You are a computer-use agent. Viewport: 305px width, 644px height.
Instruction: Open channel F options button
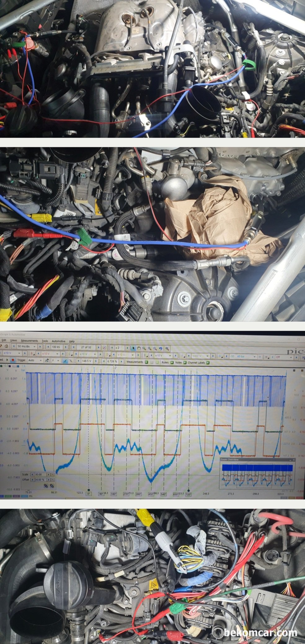tap(183, 356)
